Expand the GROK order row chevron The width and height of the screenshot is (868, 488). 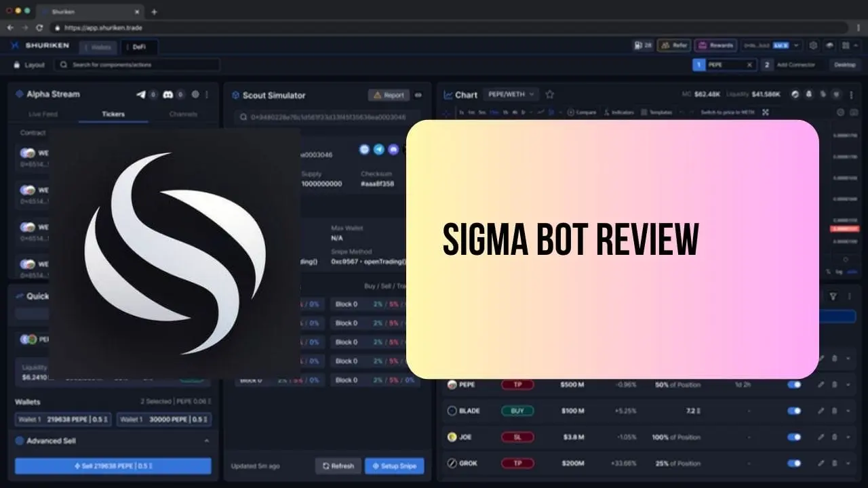tap(848, 464)
